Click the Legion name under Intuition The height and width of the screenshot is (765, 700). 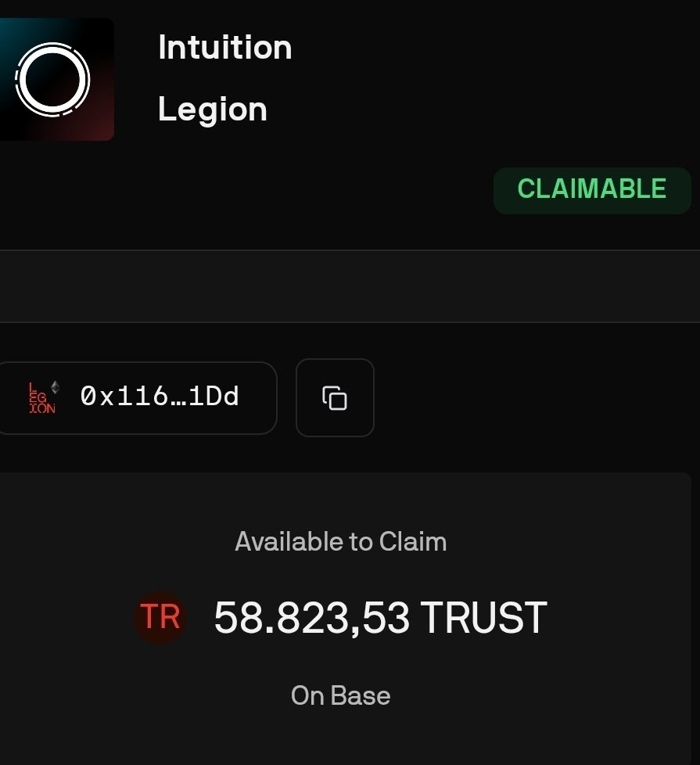click(x=212, y=109)
